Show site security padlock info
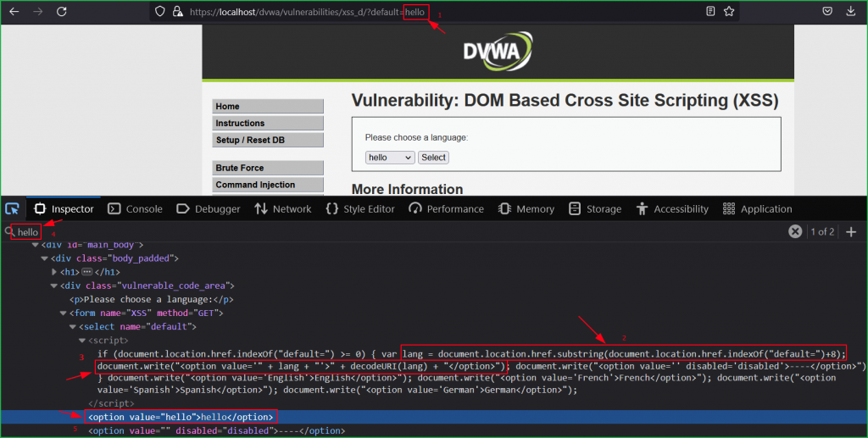Image resolution: width=868 pixels, height=438 pixels. click(x=177, y=12)
